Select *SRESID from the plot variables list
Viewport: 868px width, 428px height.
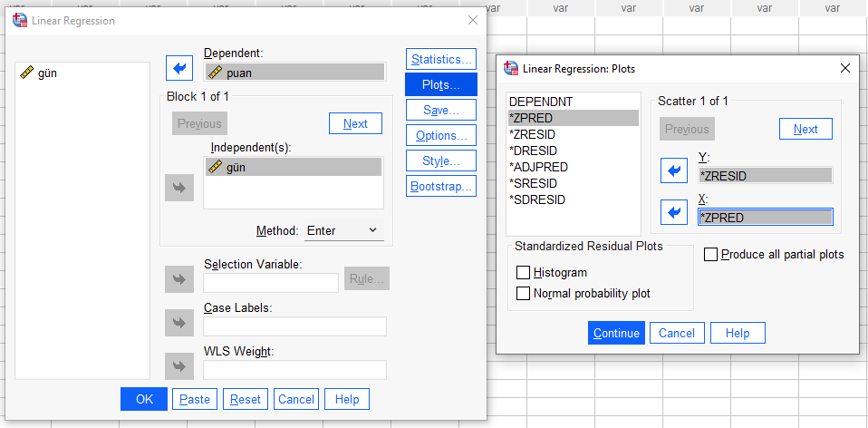(x=534, y=183)
